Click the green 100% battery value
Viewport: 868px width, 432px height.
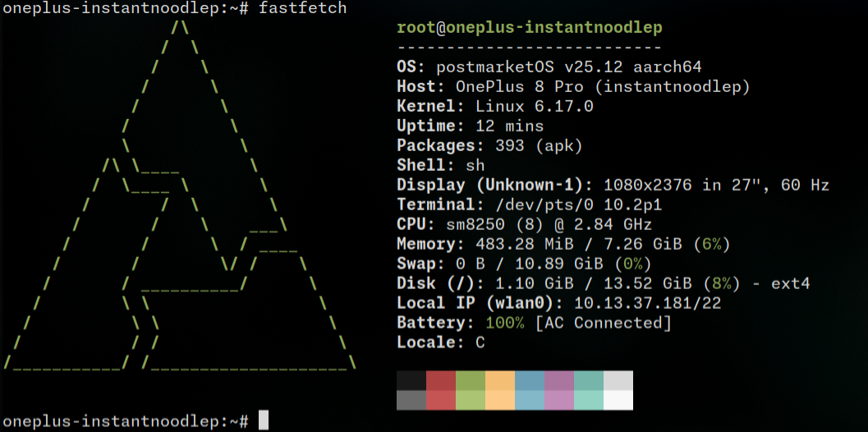point(505,323)
